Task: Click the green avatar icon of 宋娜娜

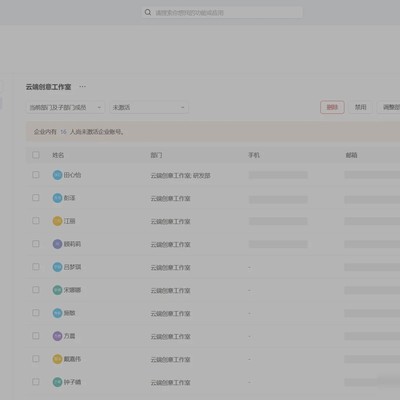Action: point(57,290)
